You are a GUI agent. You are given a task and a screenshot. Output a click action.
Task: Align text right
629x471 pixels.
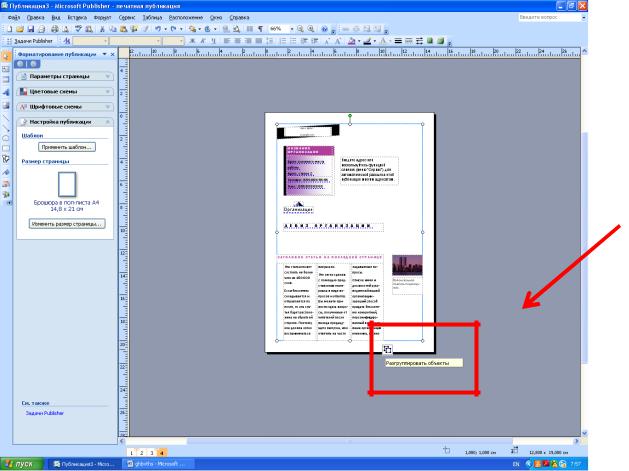point(248,41)
